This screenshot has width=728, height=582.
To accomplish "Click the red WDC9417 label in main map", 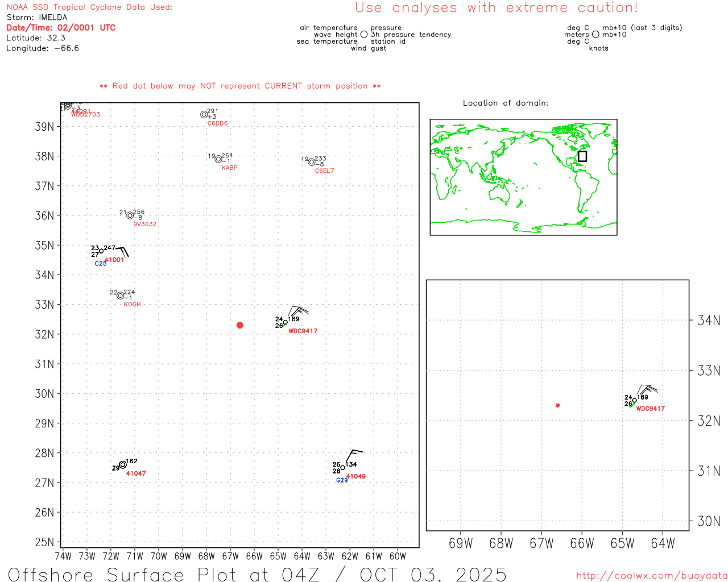I will [303, 331].
